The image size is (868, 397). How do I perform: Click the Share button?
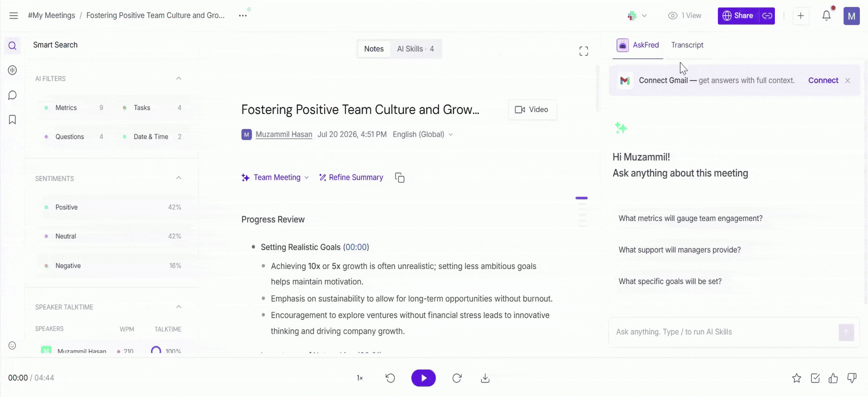[x=738, y=16]
